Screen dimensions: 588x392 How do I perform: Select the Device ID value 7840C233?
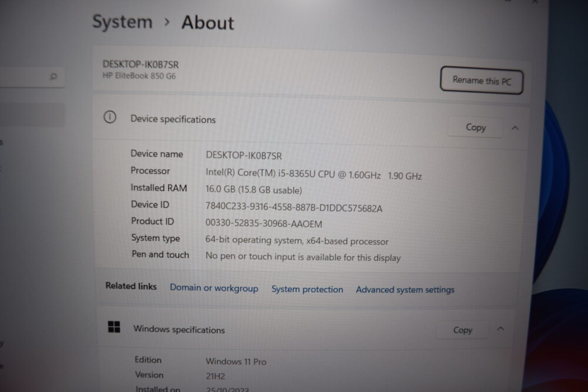(x=293, y=207)
